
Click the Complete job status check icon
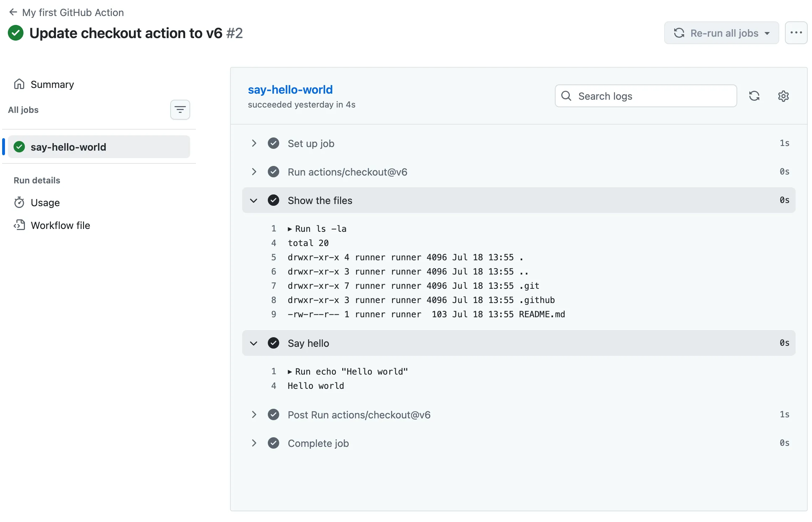pos(274,443)
